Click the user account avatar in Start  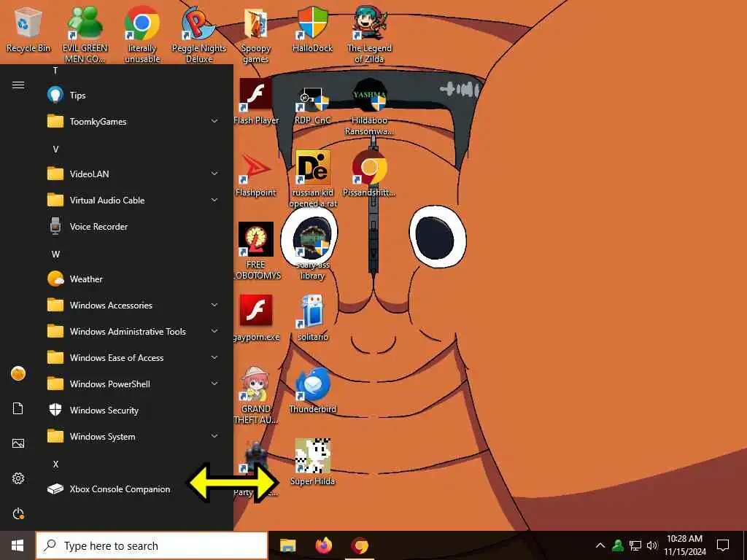tap(18, 373)
